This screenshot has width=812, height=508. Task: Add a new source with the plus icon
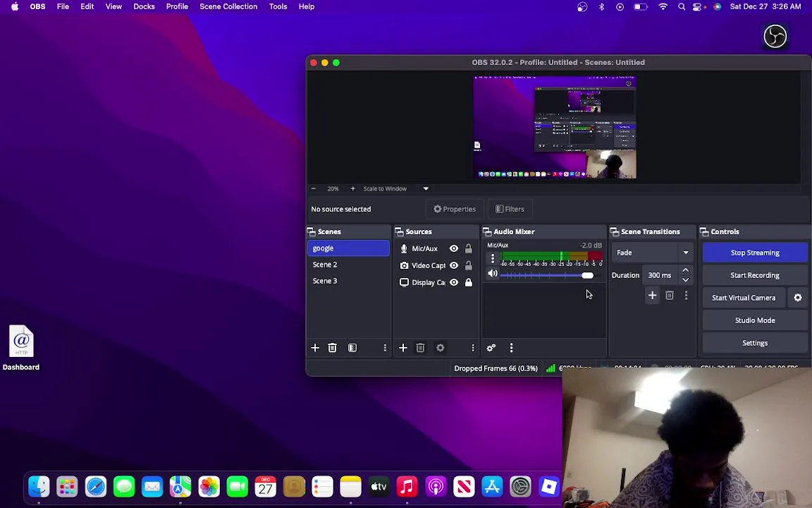(x=403, y=348)
